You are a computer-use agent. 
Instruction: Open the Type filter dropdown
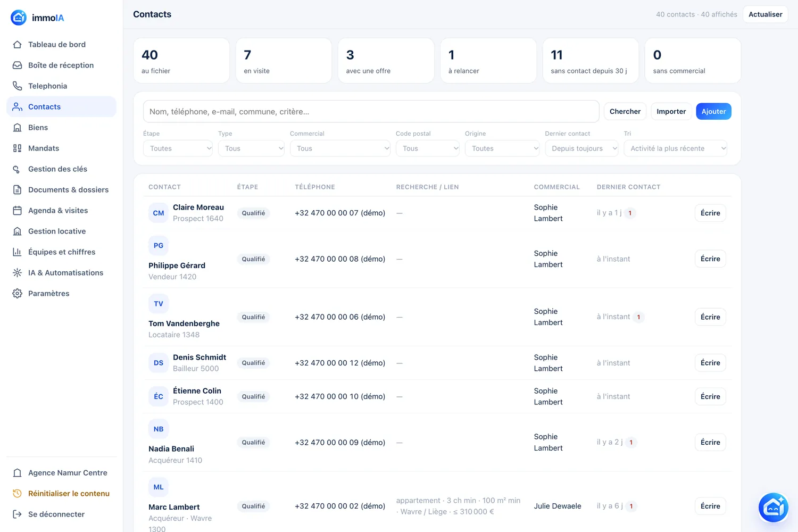[251, 148]
